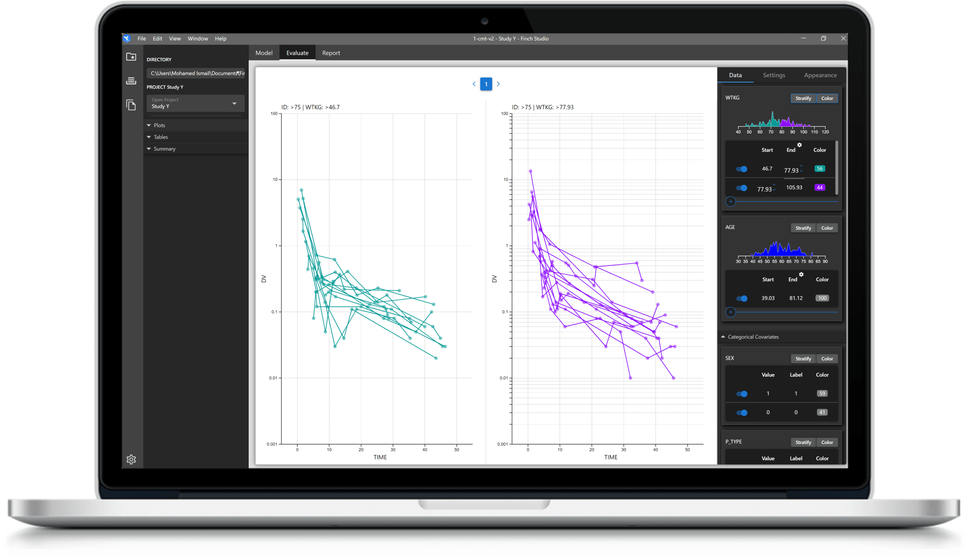
Task: Click the gear icon in WTKG table header
Action: click(799, 145)
